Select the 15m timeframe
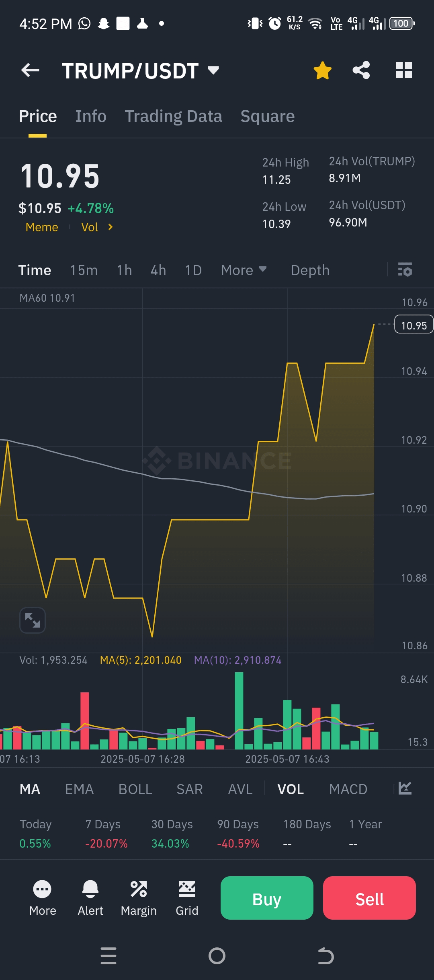 84,270
